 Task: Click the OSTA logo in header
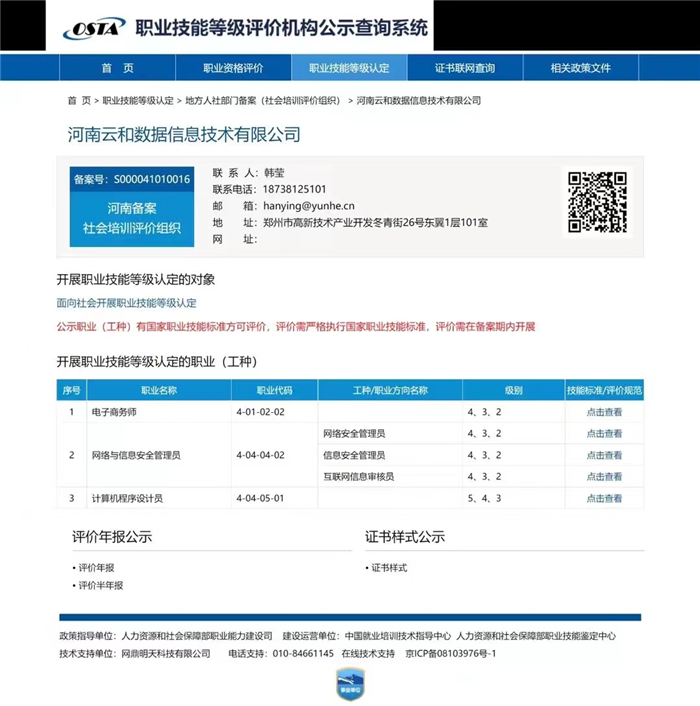pyautogui.click(x=94, y=28)
